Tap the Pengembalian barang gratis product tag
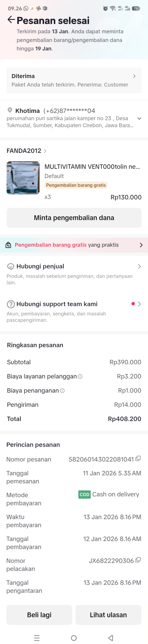Image resolution: width=148 pixels, height=644 pixels. tap(76, 185)
